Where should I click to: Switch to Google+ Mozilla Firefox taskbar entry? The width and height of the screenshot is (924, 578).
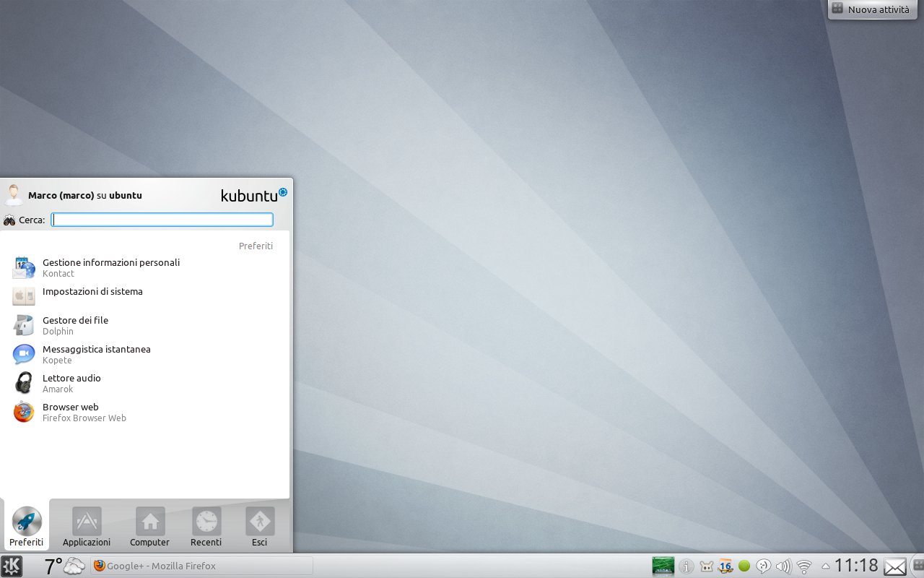pyautogui.click(x=201, y=566)
